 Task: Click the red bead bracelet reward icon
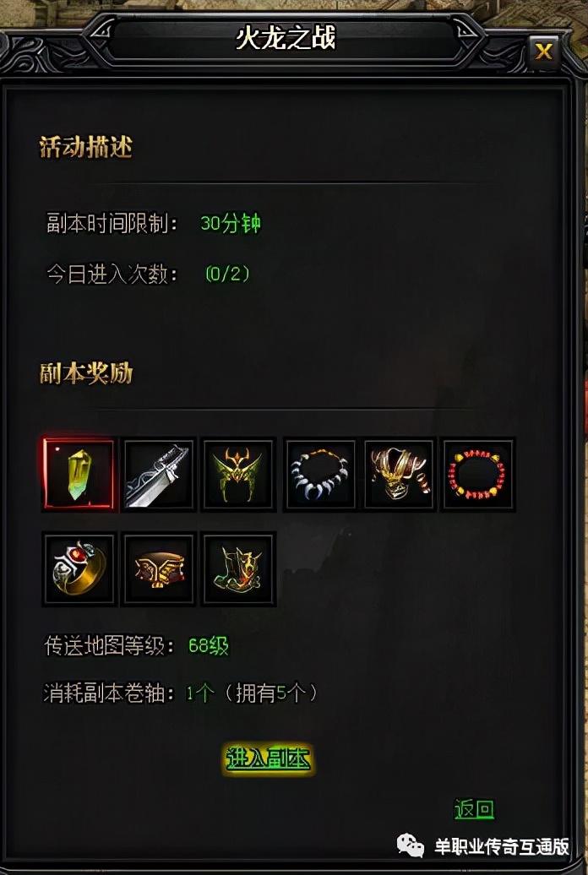478,475
